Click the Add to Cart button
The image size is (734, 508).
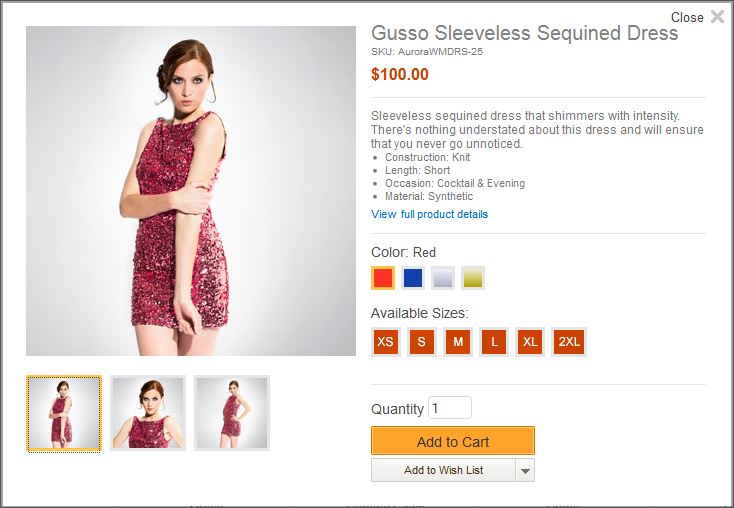453,441
